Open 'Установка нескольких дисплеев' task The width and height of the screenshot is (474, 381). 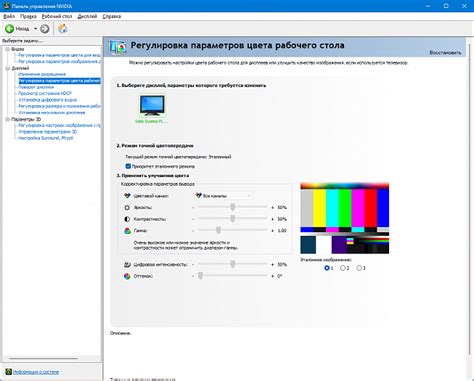tap(52, 112)
